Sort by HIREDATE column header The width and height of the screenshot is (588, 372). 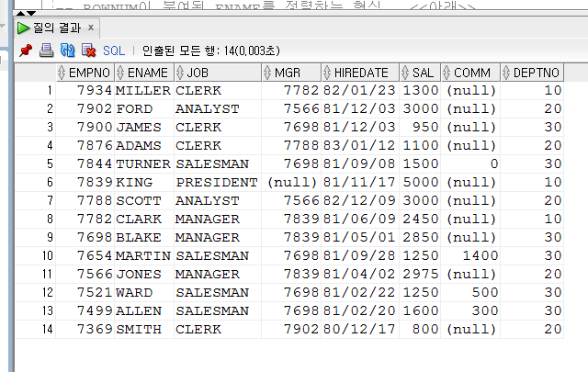pyautogui.click(x=361, y=73)
